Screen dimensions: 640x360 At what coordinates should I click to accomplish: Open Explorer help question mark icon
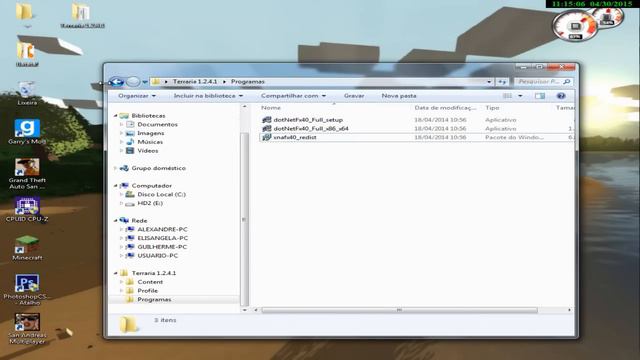click(561, 96)
